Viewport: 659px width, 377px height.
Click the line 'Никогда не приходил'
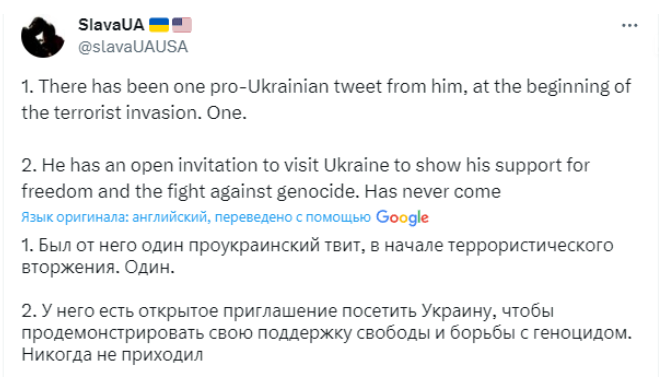(x=112, y=355)
